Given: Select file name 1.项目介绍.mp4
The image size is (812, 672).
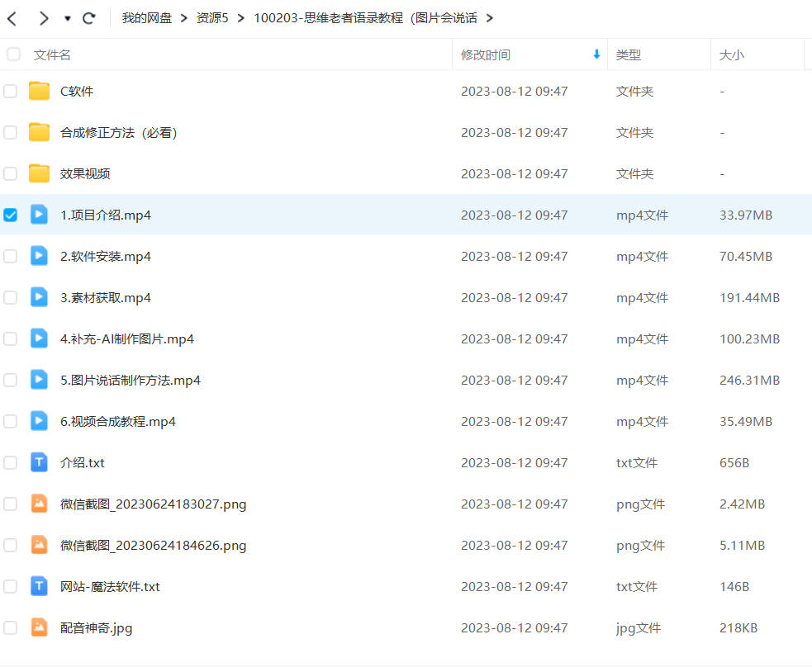Looking at the screenshot, I should pyautogui.click(x=106, y=215).
